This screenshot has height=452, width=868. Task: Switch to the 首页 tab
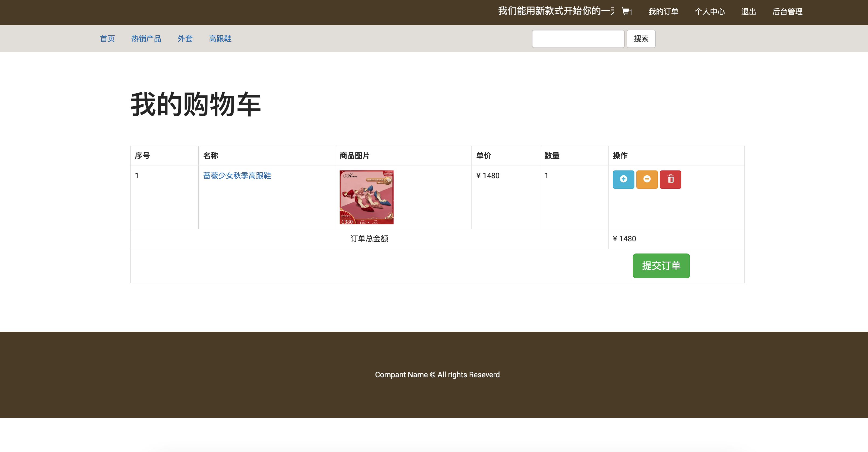(107, 39)
